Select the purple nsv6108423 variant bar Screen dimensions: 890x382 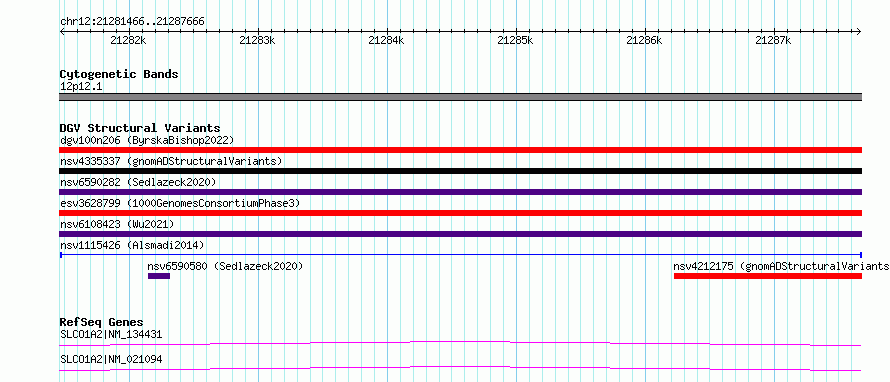pyautogui.click(x=461, y=234)
